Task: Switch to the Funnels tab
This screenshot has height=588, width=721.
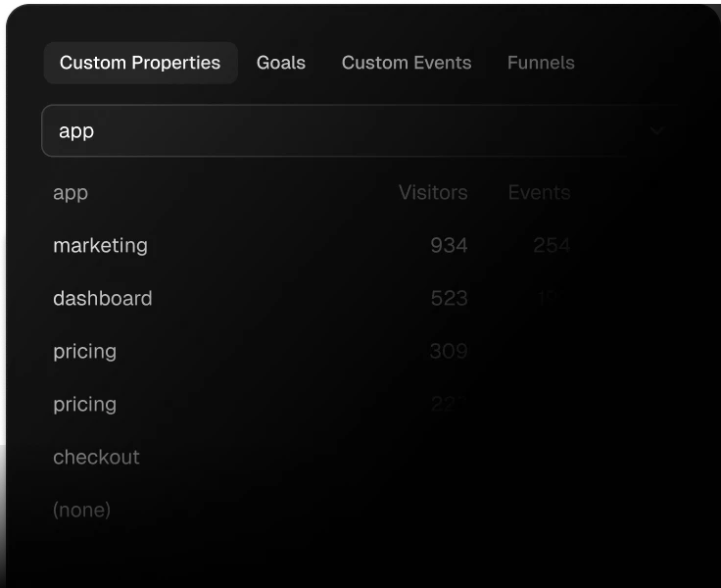Action: (541, 63)
